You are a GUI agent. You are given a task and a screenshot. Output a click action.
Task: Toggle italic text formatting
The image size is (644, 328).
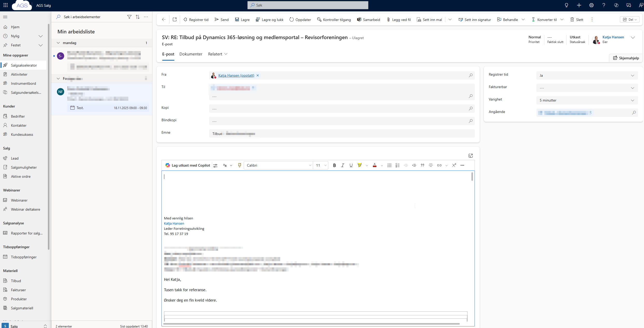pos(343,165)
